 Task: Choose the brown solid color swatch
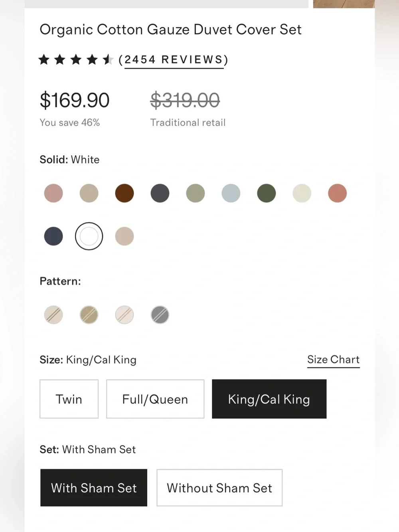[x=124, y=193]
